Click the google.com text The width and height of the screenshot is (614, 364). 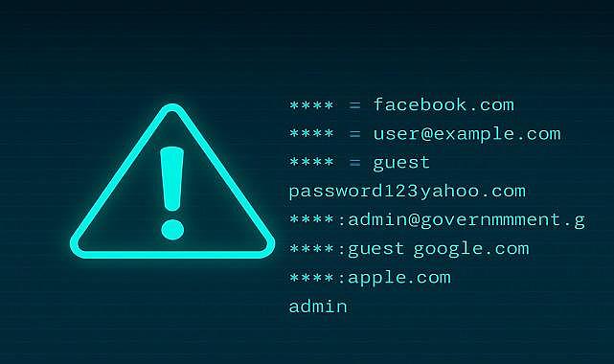471,250
